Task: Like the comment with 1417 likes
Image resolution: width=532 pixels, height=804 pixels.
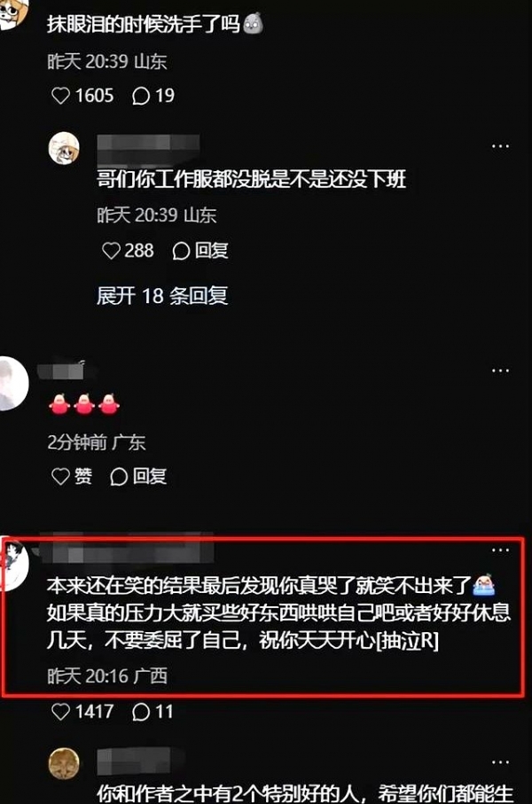Action: 60,712
